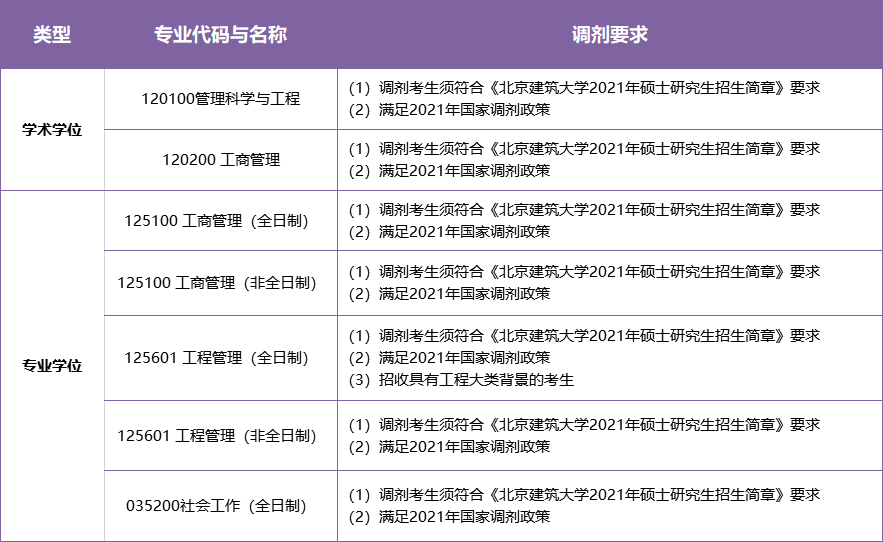Click the 调剂要求 column header
The image size is (883, 542).
pos(609,35)
